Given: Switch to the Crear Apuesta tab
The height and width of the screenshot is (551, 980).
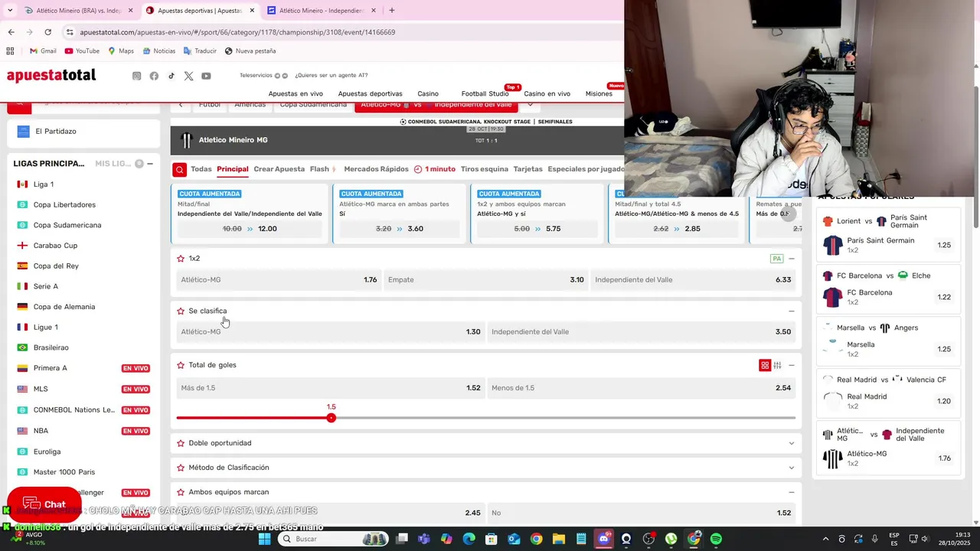Looking at the screenshot, I should tap(279, 169).
